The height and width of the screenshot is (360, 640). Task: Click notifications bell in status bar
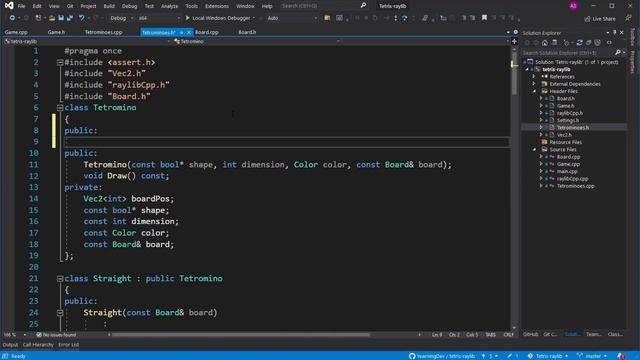pyautogui.click(x=621, y=356)
